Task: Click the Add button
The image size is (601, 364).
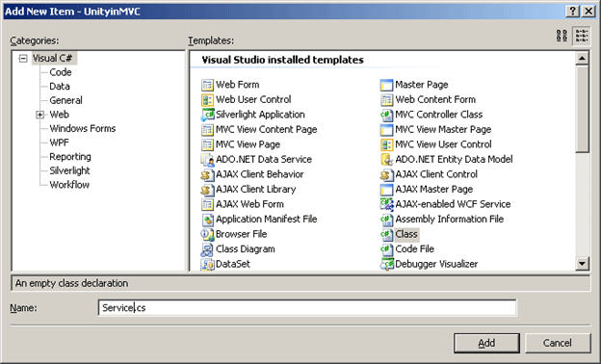Action: pos(486,343)
